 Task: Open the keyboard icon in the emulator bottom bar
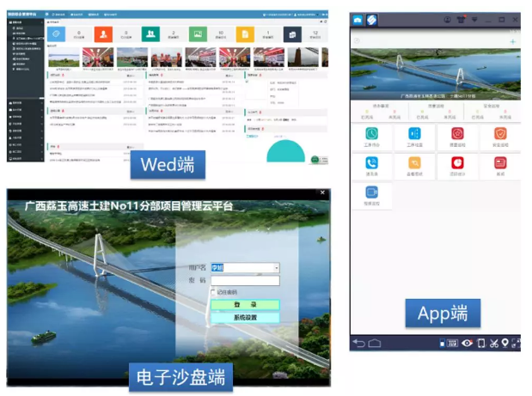[452, 343]
